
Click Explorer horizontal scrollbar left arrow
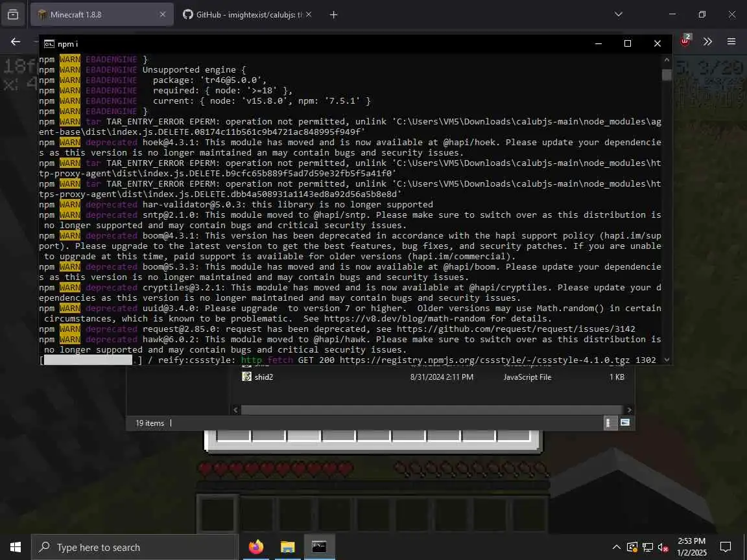pos(236,410)
